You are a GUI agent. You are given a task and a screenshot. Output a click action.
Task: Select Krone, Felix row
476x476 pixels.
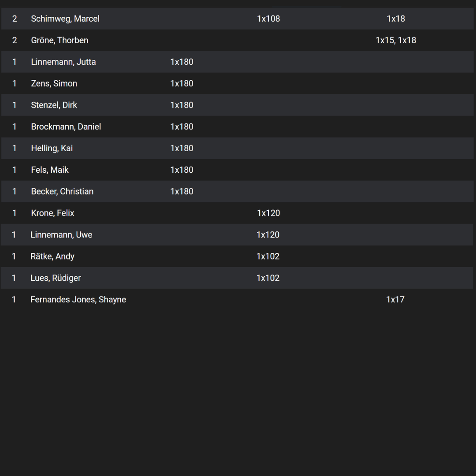pyautogui.click(x=238, y=213)
